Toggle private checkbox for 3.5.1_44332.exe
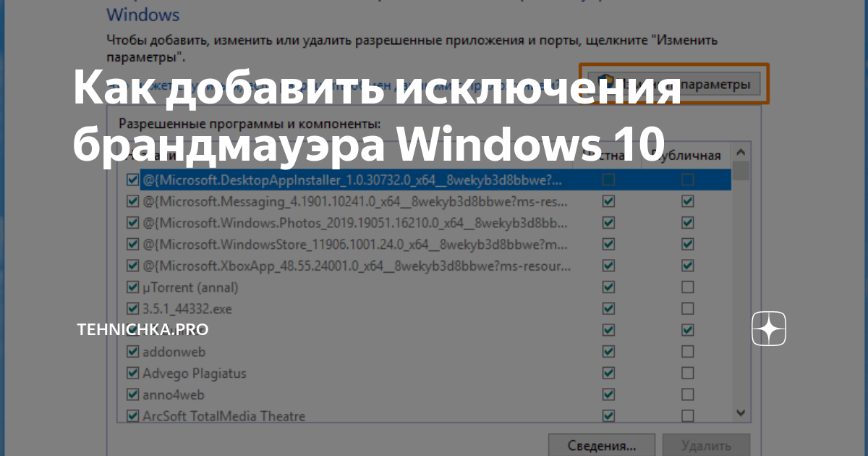868x456 pixels. [608, 308]
